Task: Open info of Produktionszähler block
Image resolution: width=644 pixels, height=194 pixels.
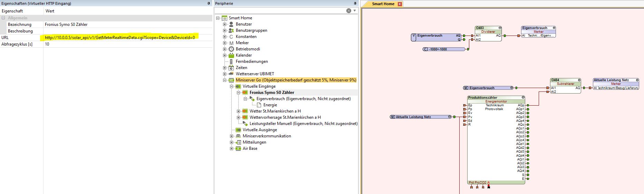Action: (x=523, y=98)
